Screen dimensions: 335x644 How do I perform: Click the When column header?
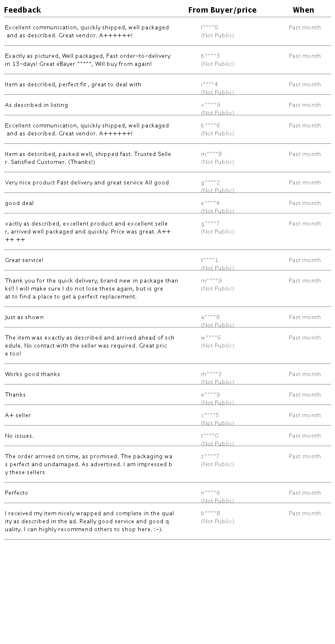tap(304, 10)
